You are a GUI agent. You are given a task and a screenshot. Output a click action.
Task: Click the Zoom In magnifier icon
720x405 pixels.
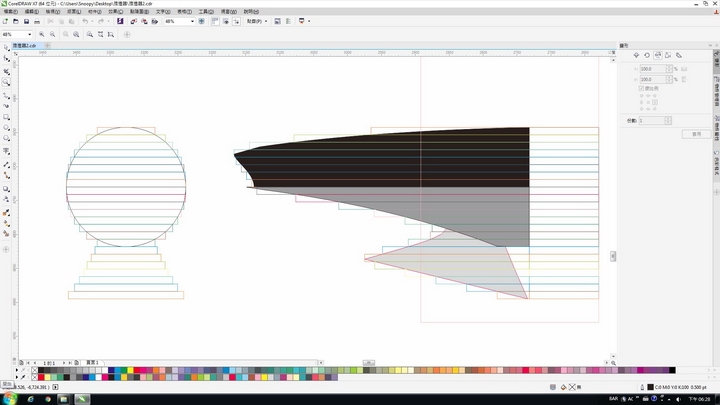[42, 34]
